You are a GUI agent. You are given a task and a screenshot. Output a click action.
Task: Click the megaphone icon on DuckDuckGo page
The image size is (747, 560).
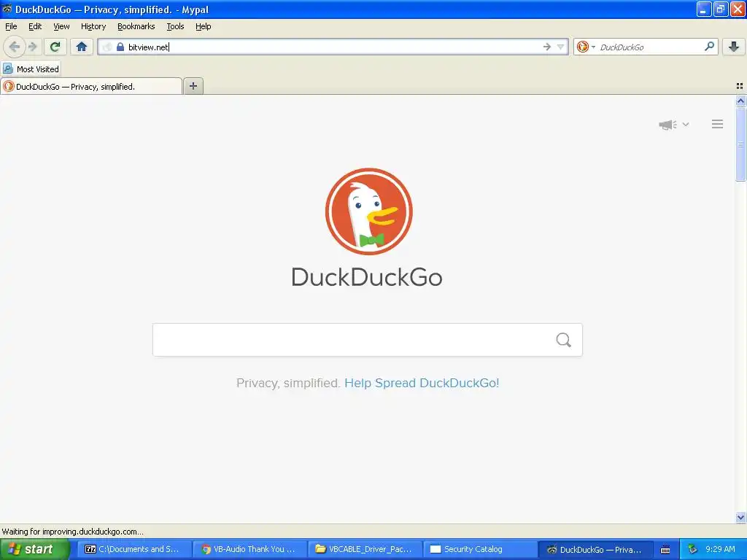pos(668,125)
